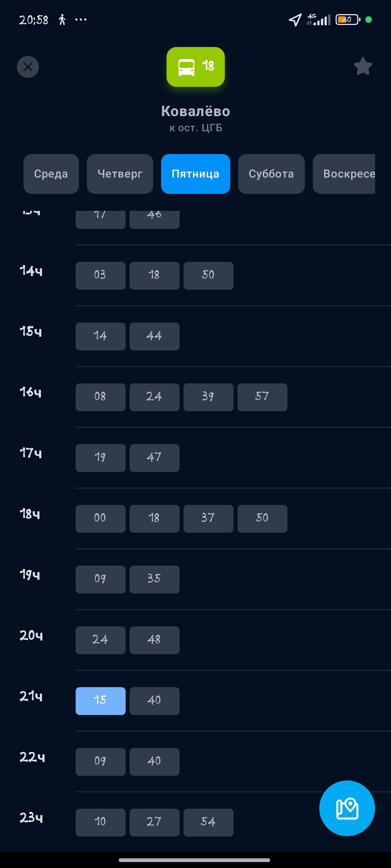This screenshot has width=391, height=868.
Task: Choose the 14:50 departure time
Action: pyautogui.click(x=209, y=276)
